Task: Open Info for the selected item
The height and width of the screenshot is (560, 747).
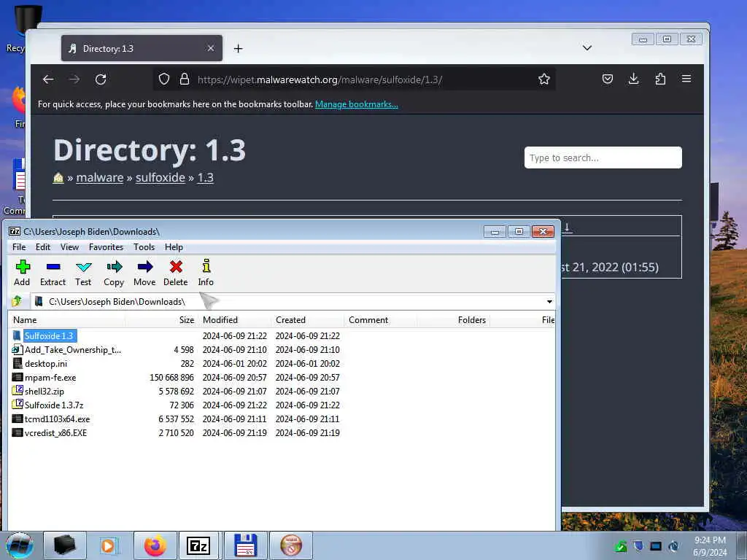Action: pyautogui.click(x=206, y=273)
